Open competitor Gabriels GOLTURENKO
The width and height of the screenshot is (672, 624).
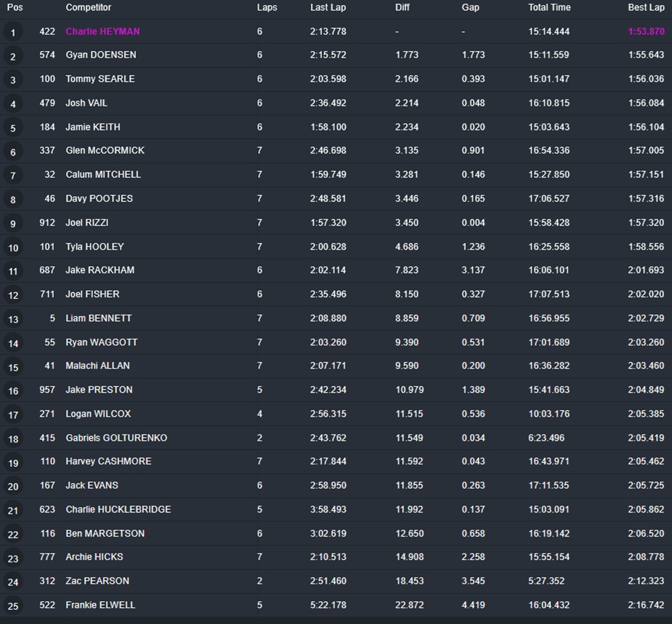(x=116, y=438)
